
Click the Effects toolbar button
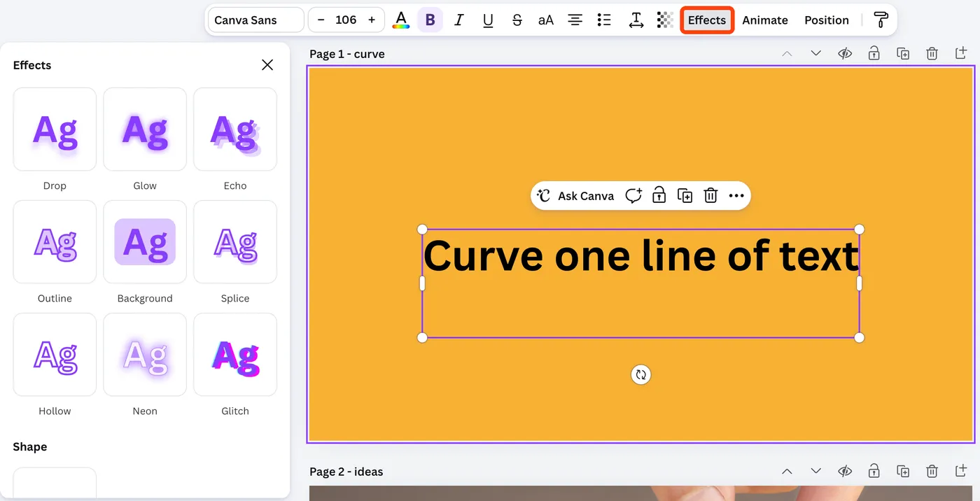point(707,20)
